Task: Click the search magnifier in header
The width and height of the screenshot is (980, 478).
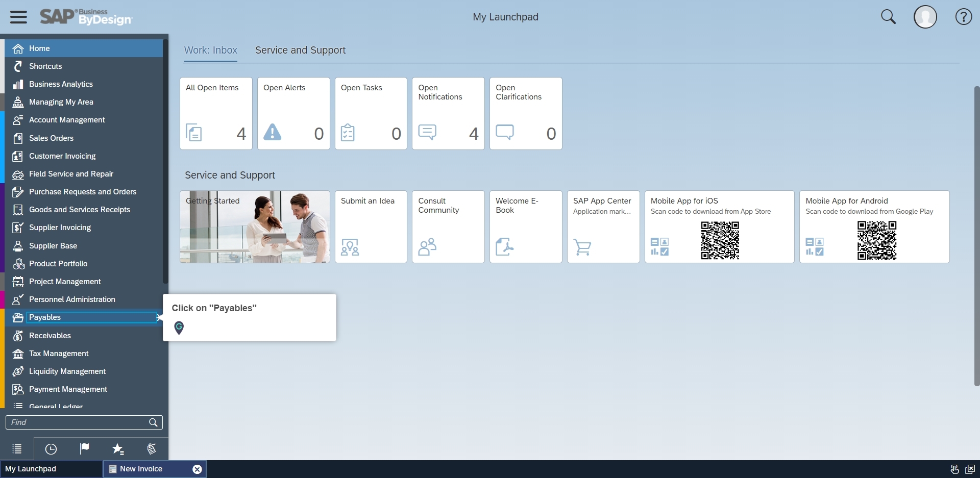Action: coord(888,17)
